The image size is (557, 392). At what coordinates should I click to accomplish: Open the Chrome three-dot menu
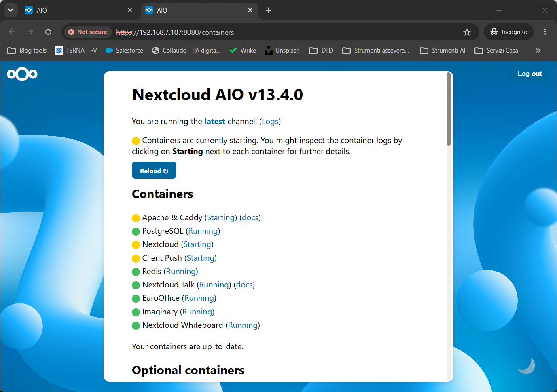point(545,32)
